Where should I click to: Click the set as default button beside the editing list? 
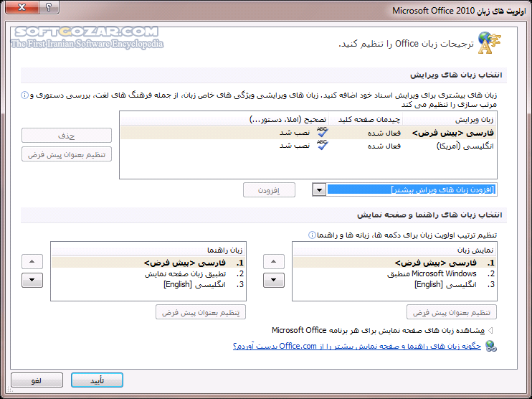click(67, 154)
